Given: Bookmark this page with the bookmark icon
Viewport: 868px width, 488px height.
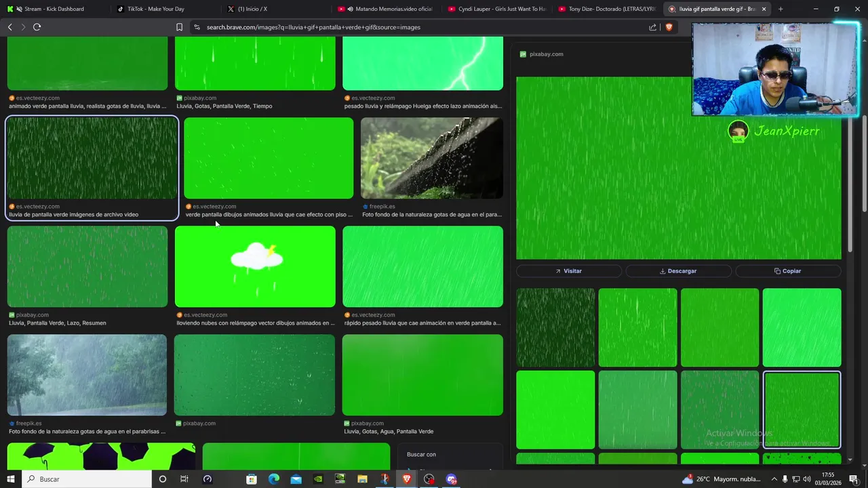Looking at the screenshot, I should coord(179,27).
